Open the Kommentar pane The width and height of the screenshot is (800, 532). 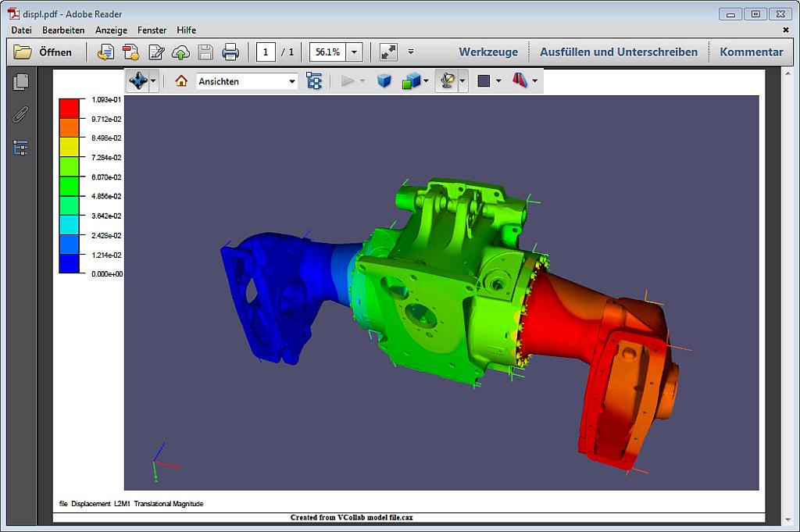(751, 52)
